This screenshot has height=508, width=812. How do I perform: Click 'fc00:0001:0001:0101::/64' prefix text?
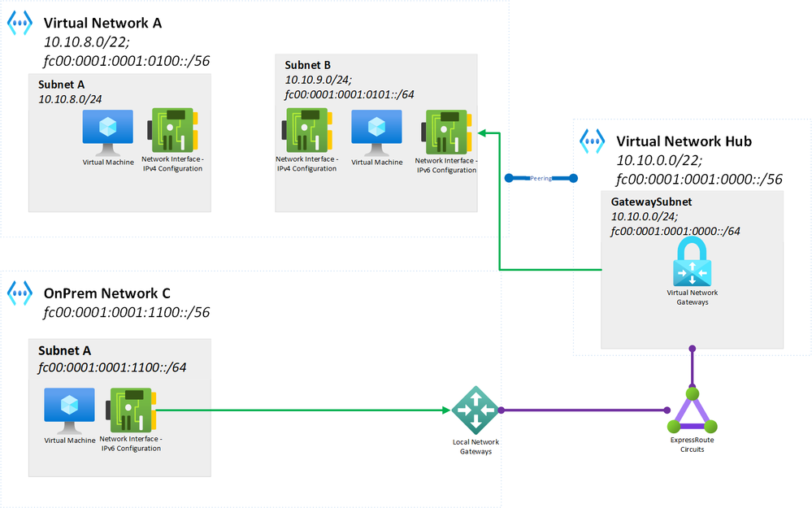click(x=350, y=94)
